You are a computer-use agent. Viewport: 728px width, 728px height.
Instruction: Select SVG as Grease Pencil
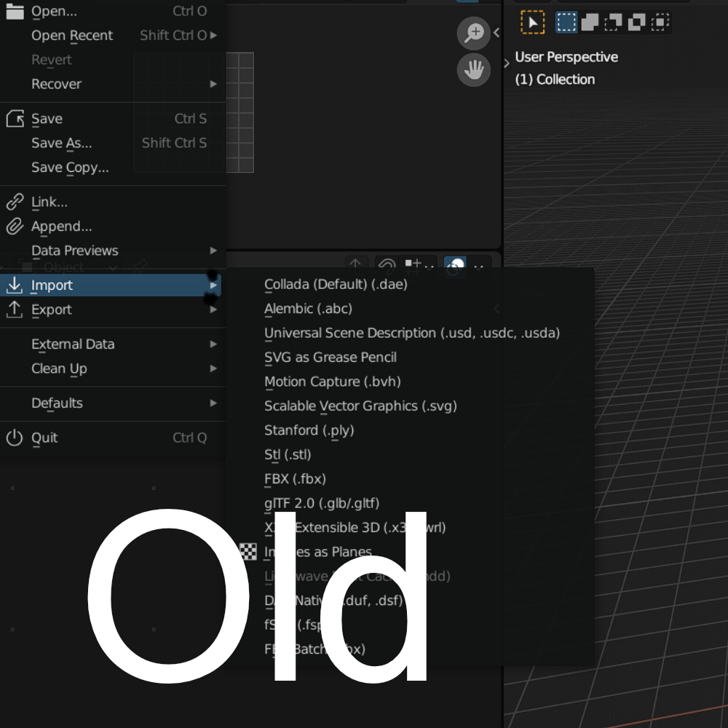click(411, 357)
